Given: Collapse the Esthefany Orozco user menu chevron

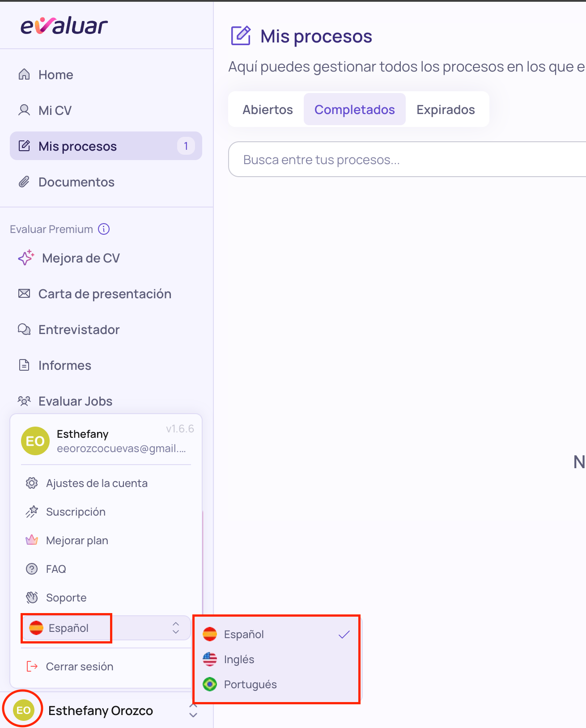Looking at the screenshot, I should coord(193,711).
